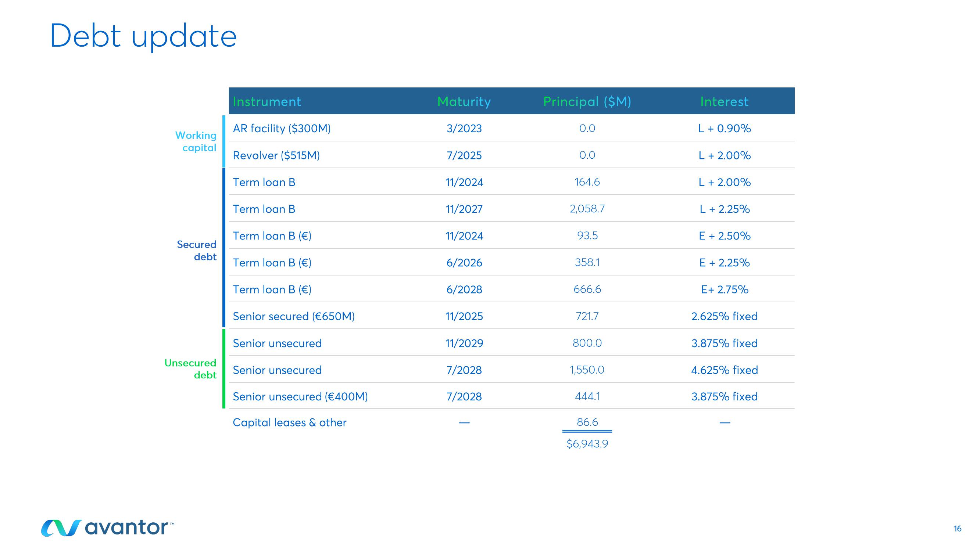Viewport: 980px width, 551px height.
Task: Select the '2.625% fixed' interest cell
Action: [x=725, y=316]
